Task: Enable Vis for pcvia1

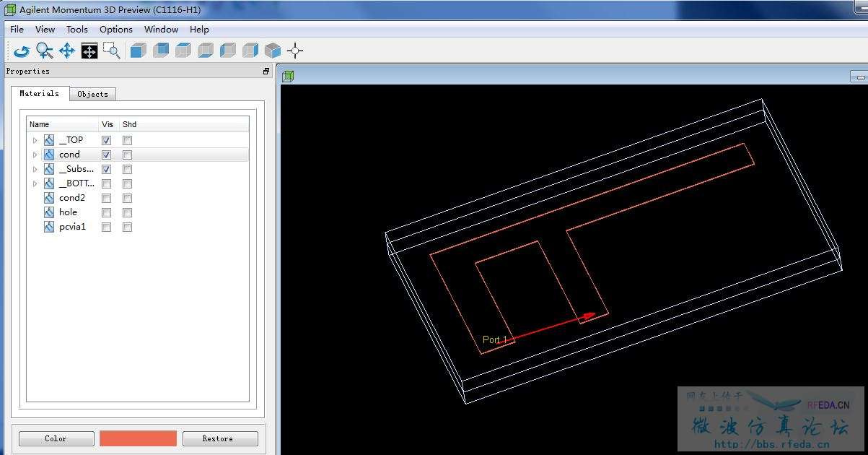Action: tap(106, 227)
